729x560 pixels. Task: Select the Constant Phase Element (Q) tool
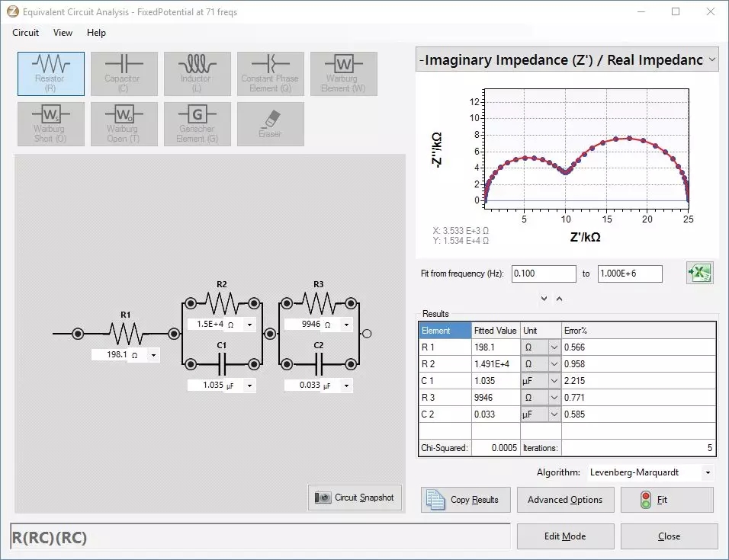[270, 74]
